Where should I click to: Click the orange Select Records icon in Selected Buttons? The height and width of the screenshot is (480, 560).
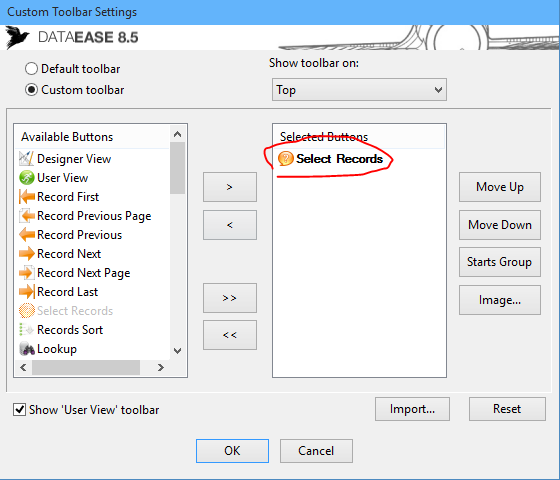point(285,159)
